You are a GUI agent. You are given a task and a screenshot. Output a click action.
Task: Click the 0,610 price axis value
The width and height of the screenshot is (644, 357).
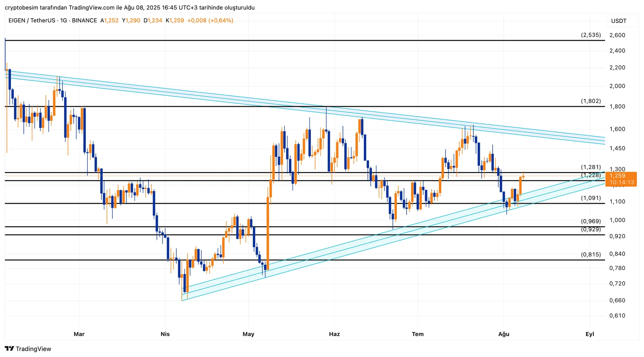tap(617, 316)
